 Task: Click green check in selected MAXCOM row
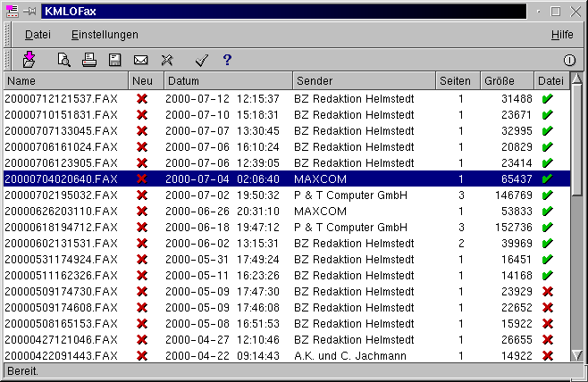click(x=548, y=179)
